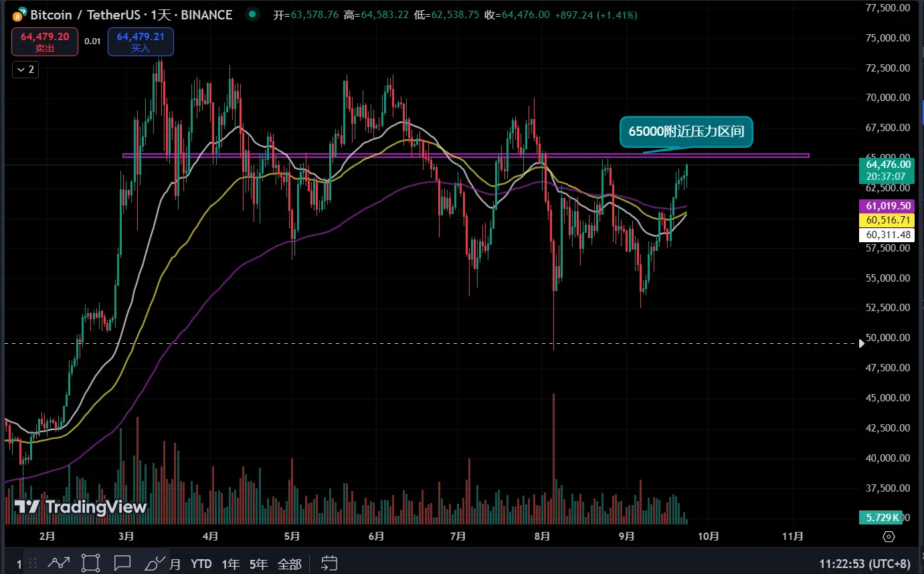
Task: Click the 77,500.00 price axis label
Action: pos(887,8)
